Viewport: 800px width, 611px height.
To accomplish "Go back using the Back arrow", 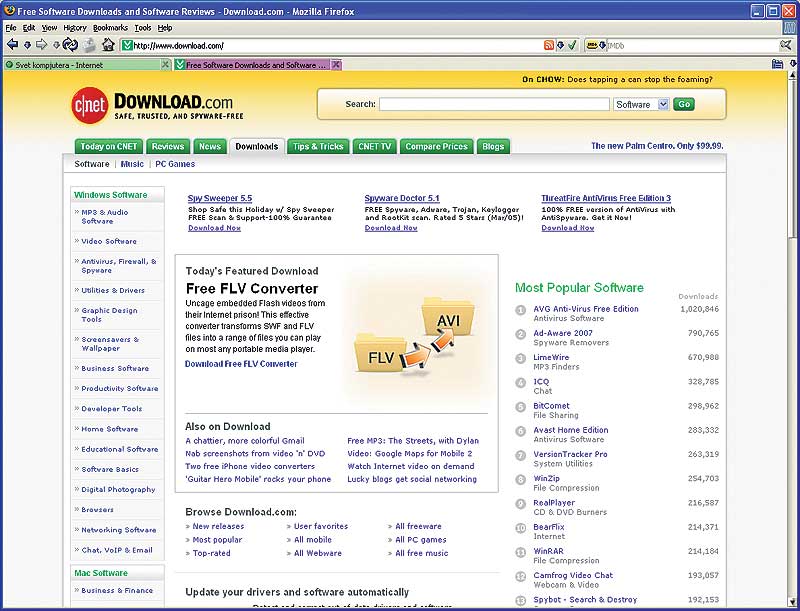I will pyautogui.click(x=12, y=45).
